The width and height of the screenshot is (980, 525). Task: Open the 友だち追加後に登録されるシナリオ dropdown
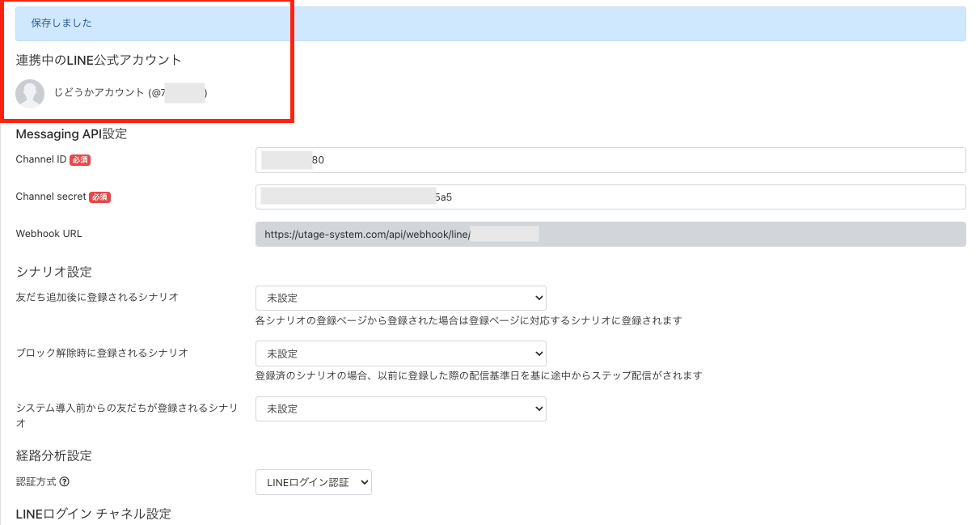pos(400,298)
